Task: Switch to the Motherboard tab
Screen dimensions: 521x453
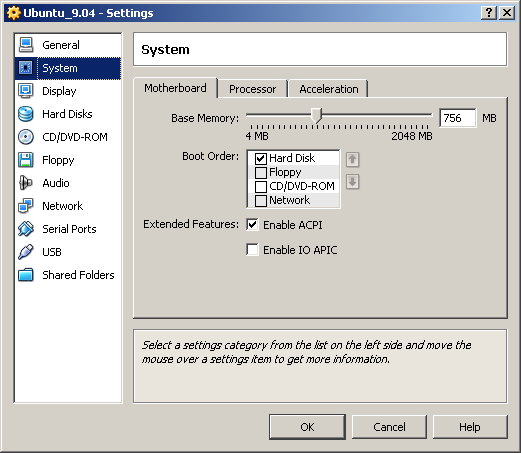Action: (x=175, y=88)
